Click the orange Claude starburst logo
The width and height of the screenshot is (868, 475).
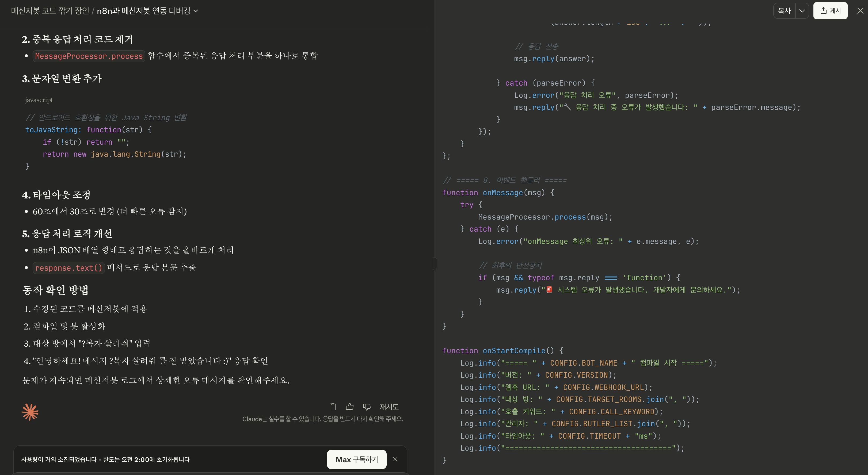click(30, 412)
